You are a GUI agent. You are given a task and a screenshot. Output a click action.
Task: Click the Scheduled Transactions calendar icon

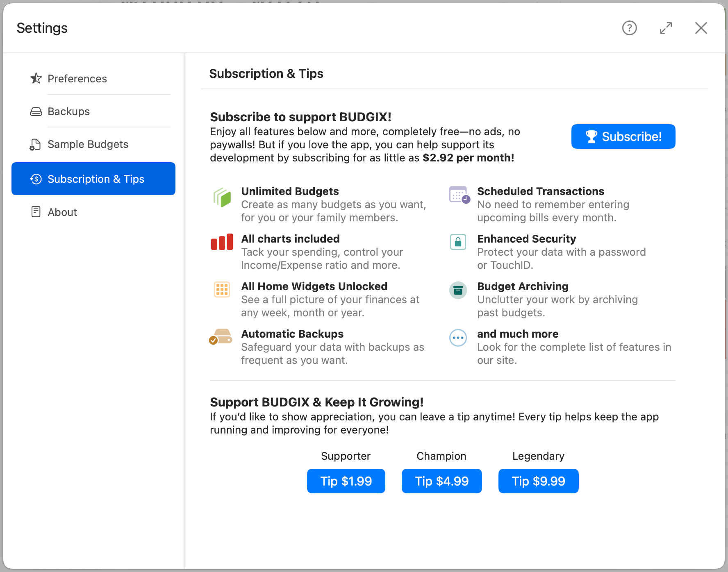pos(460,195)
